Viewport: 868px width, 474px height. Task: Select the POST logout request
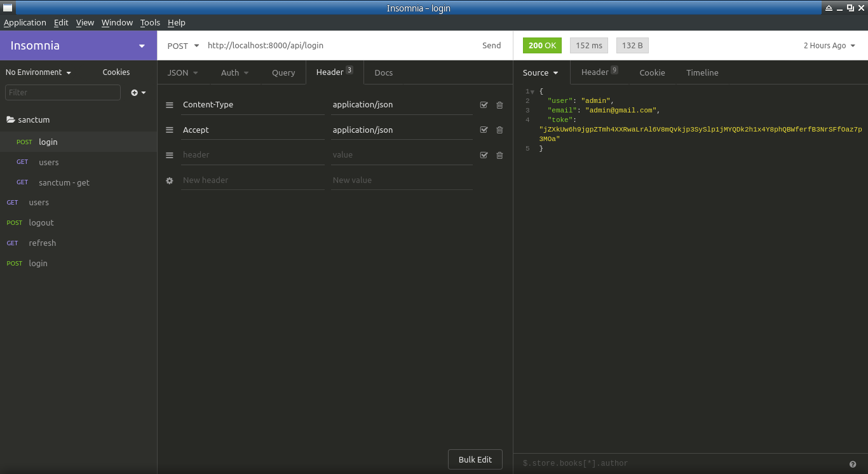tap(78, 223)
